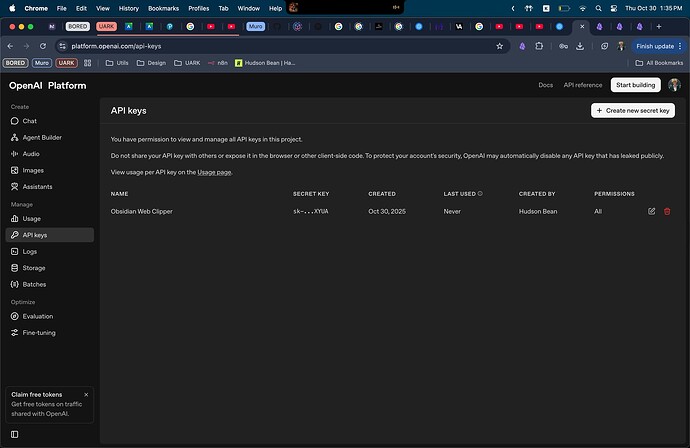This screenshot has height=448, width=690.
Task: Open the History menu
Action: 128,8
